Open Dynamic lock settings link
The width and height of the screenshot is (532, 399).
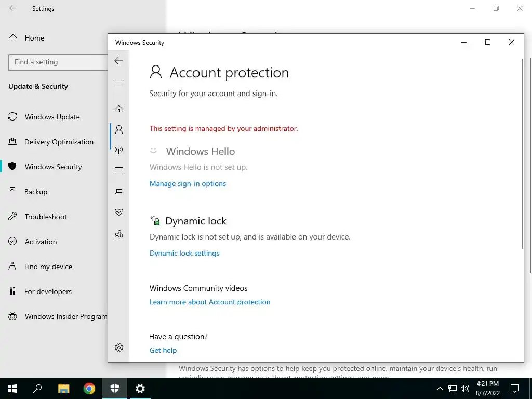[184, 253]
